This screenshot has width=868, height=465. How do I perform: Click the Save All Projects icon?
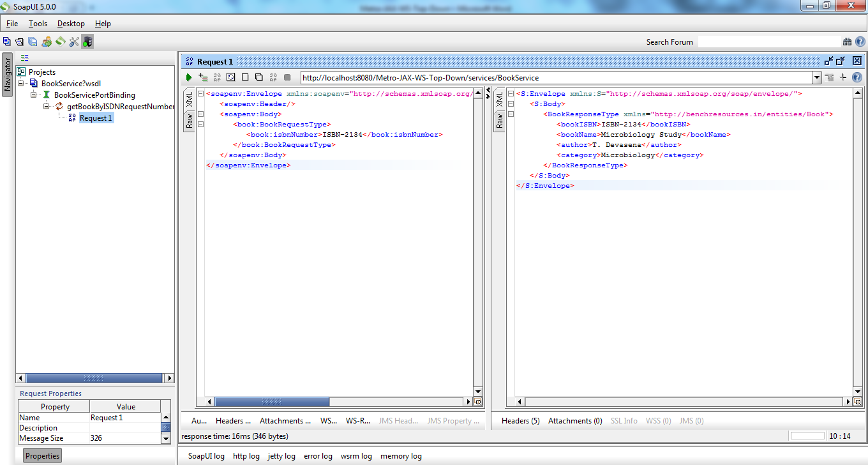pos(33,42)
